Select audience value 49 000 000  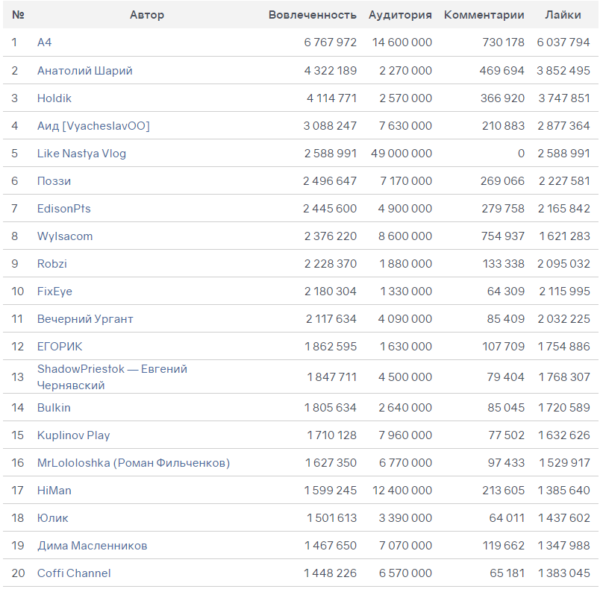coord(401,153)
